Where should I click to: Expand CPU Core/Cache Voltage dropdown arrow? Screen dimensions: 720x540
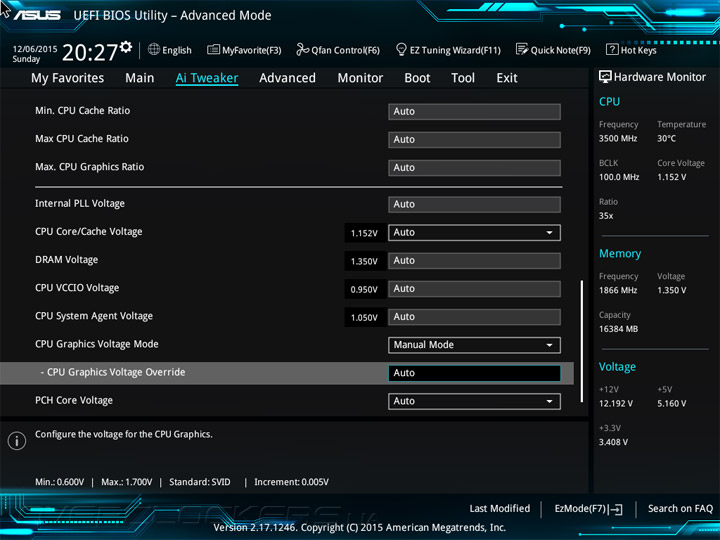(549, 233)
